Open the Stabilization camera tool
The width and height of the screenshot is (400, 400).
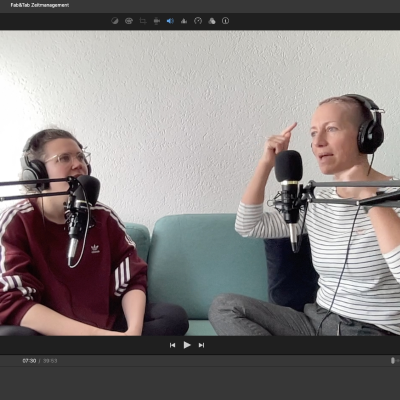[157, 21]
